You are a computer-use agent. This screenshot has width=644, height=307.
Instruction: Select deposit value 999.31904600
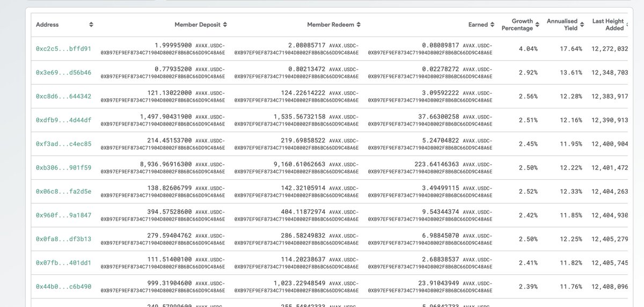[x=169, y=283]
